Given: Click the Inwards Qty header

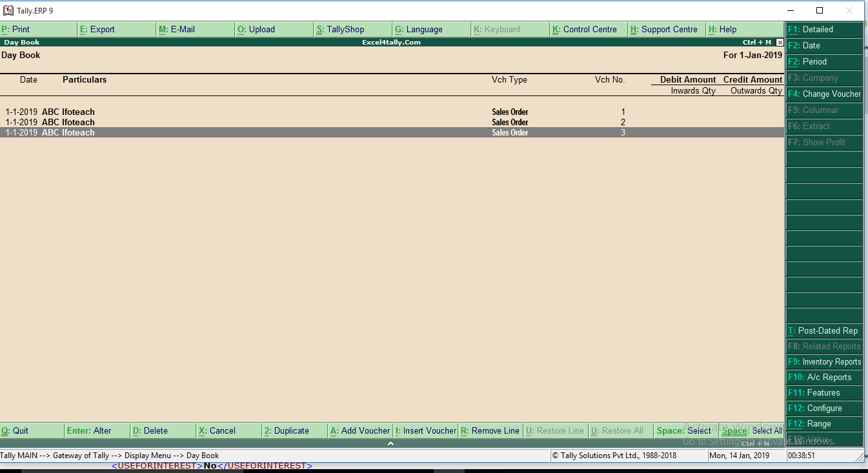Looking at the screenshot, I should (693, 91).
